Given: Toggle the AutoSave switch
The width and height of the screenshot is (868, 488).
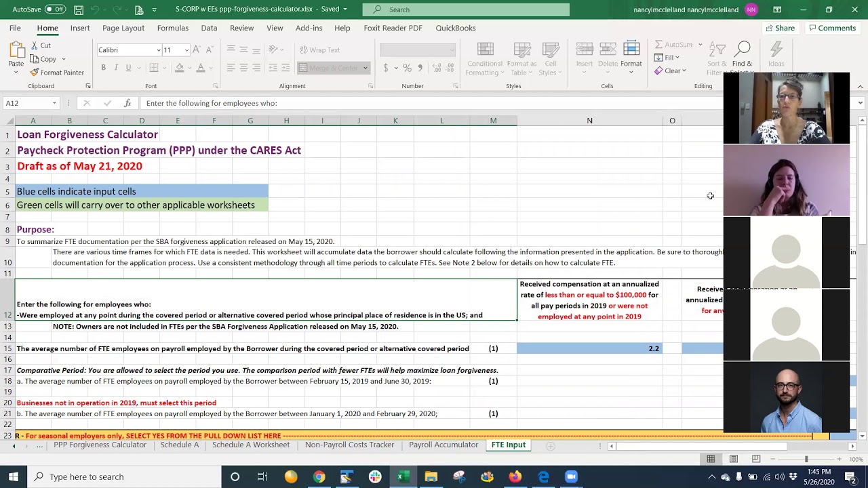Looking at the screenshot, I should pyautogui.click(x=55, y=9).
